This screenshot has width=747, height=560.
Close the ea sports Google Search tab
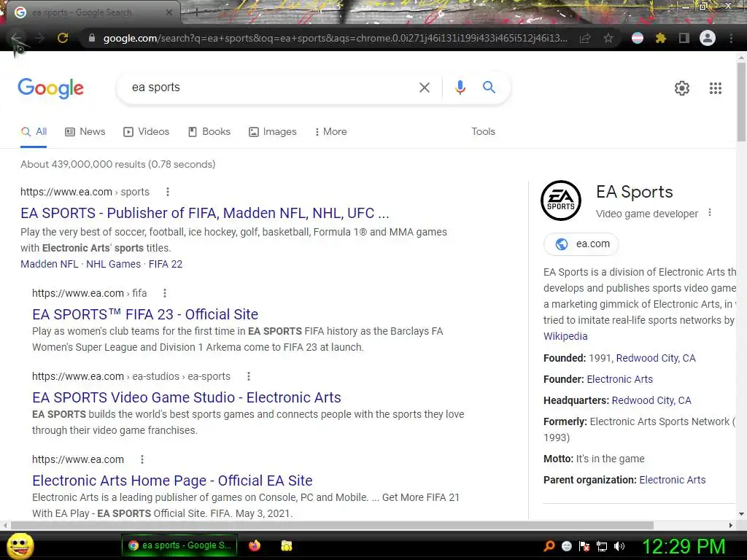[169, 12]
